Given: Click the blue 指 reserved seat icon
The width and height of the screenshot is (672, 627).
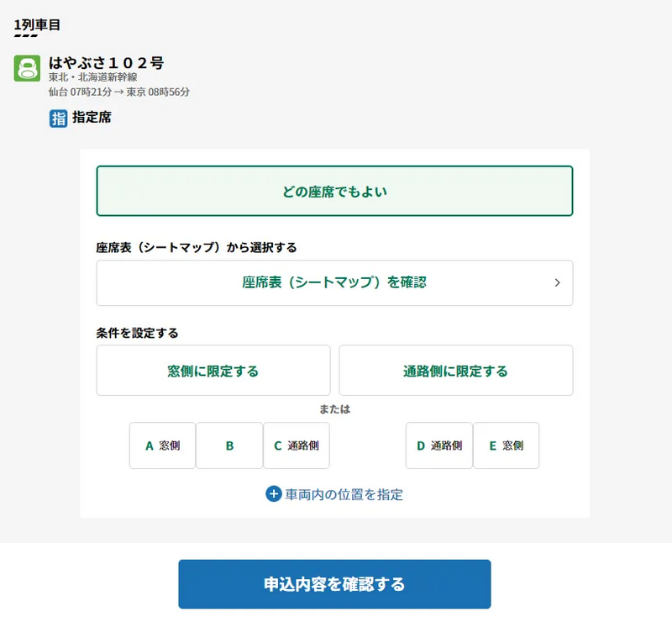Looking at the screenshot, I should tap(58, 119).
